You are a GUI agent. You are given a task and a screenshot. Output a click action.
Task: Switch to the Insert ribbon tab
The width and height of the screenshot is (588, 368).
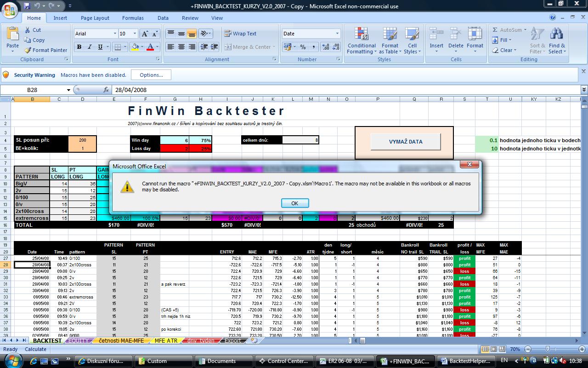click(x=60, y=18)
